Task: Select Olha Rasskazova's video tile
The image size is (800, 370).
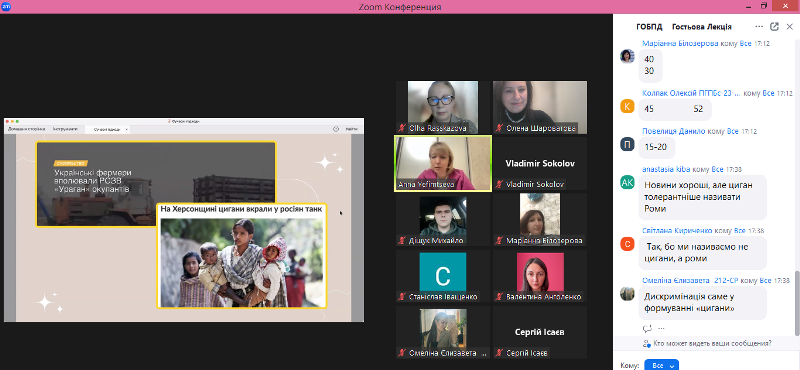Action: (x=443, y=107)
